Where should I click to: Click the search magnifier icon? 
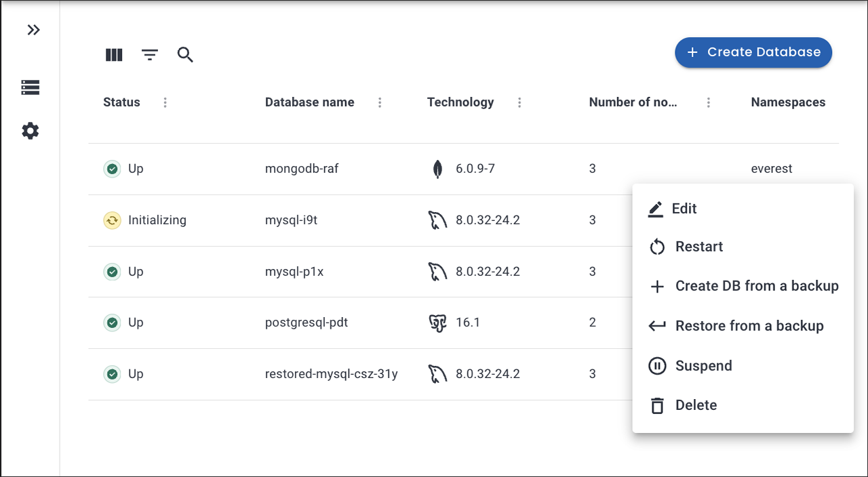point(185,55)
